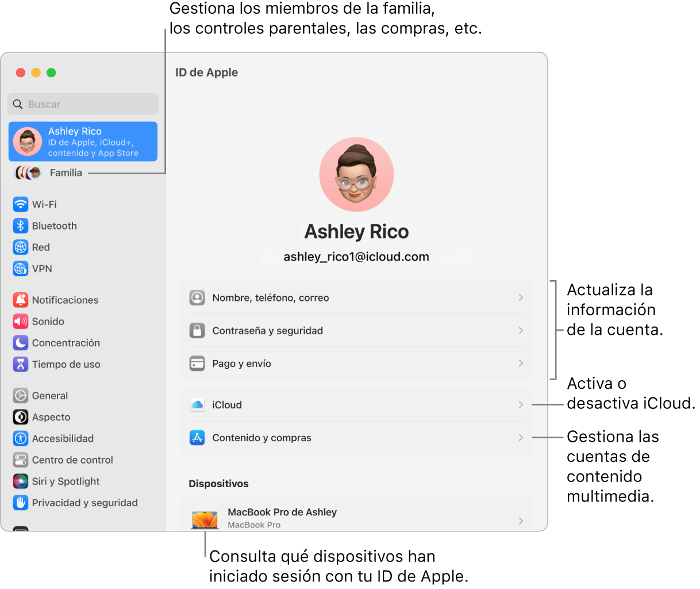Screen dimensions: 700x589
Task: Open Concentración via the moon icon
Action: (21, 343)
